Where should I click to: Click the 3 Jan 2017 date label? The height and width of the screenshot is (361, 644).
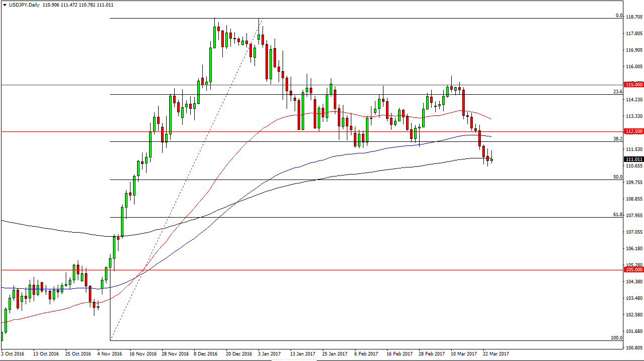(x=270, y=354)
